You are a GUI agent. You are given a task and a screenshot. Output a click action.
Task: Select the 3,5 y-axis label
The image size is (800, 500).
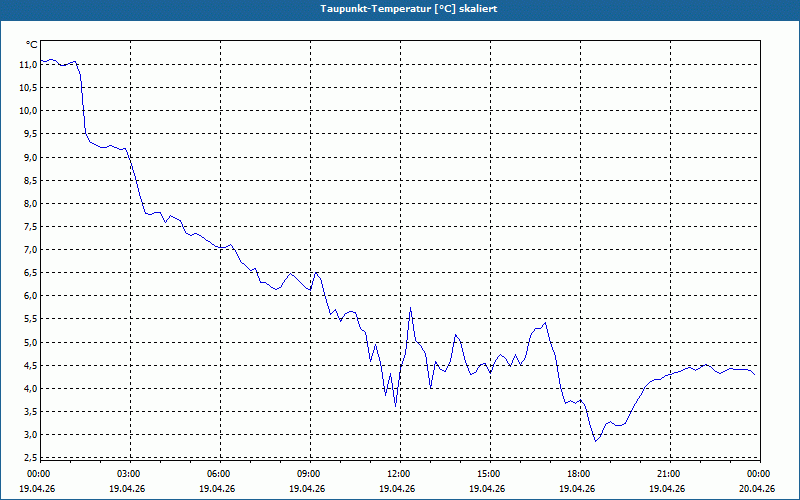click(x=30, y=412)
